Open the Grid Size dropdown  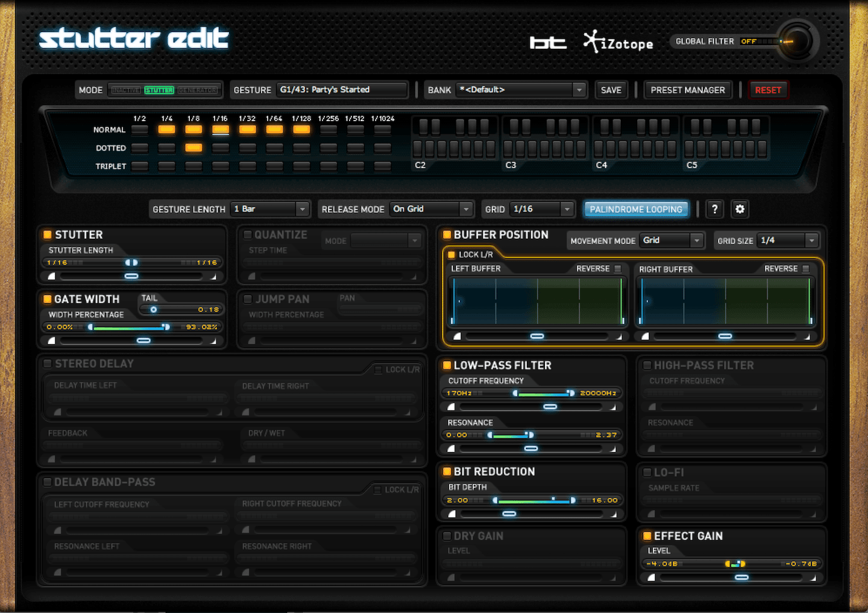coord(788,240)
